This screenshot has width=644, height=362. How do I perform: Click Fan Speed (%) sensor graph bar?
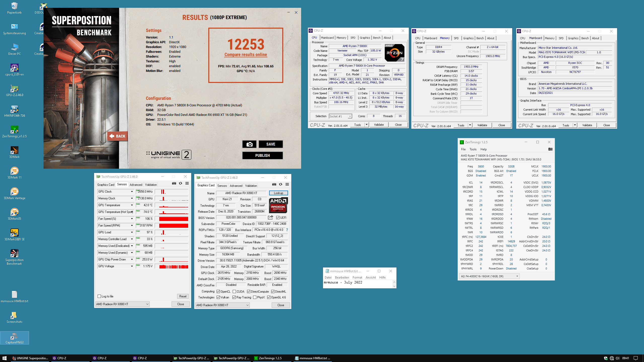pos(172,219)
